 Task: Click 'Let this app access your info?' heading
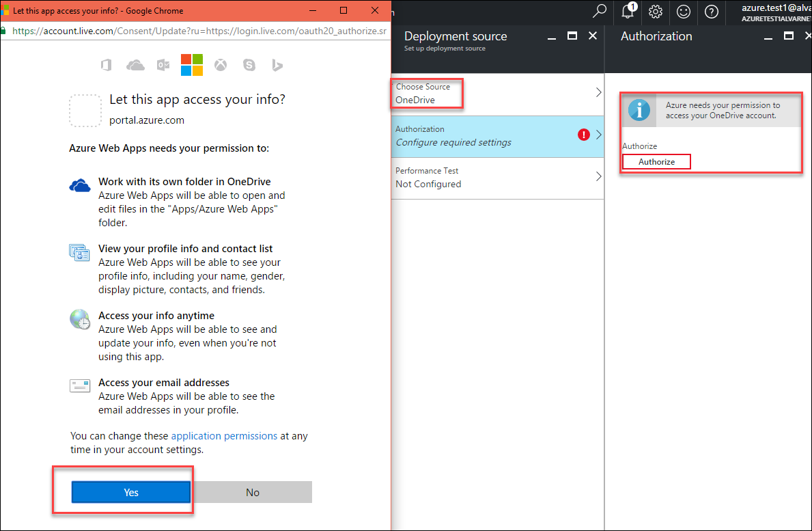pos(197,100)
